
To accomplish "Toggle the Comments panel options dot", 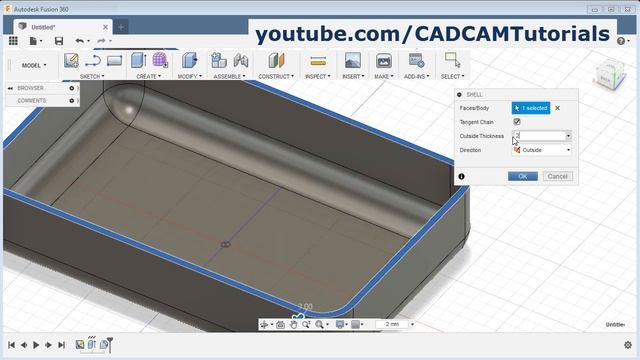I will [x=71, y=100].
